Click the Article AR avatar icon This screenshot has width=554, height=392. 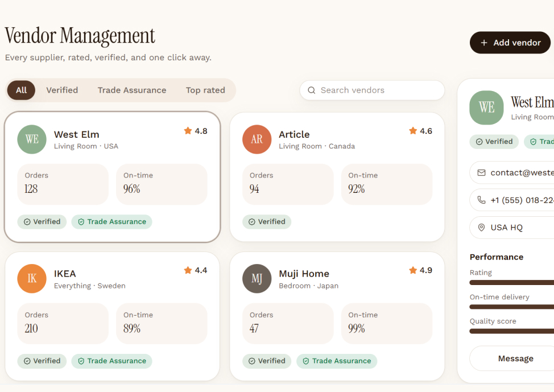click(257, 139)
